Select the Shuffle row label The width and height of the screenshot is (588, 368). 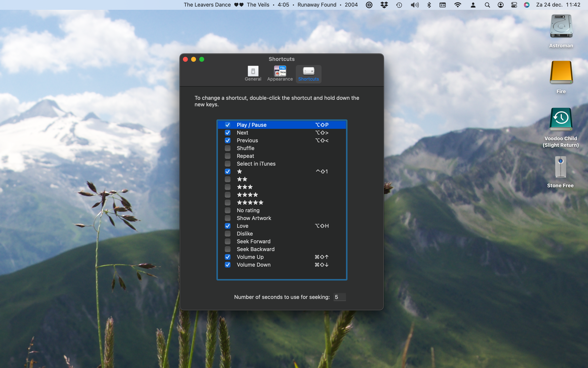click(245, 148)
